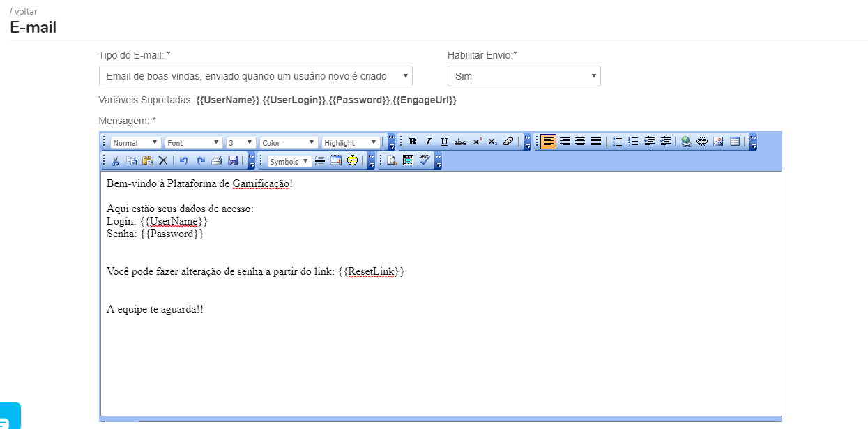Apply underline formatting
This screenshot has width=868, height=429.
coord(444,142)
